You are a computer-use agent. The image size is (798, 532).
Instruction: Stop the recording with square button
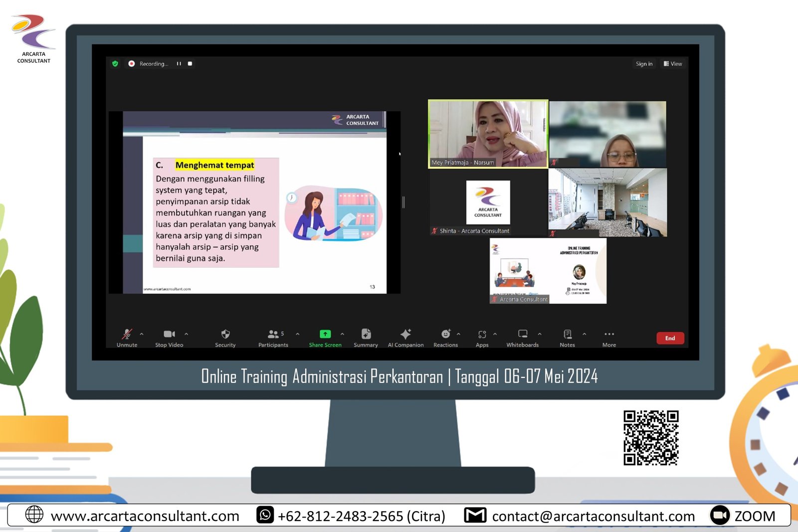(x=190, y=64)
